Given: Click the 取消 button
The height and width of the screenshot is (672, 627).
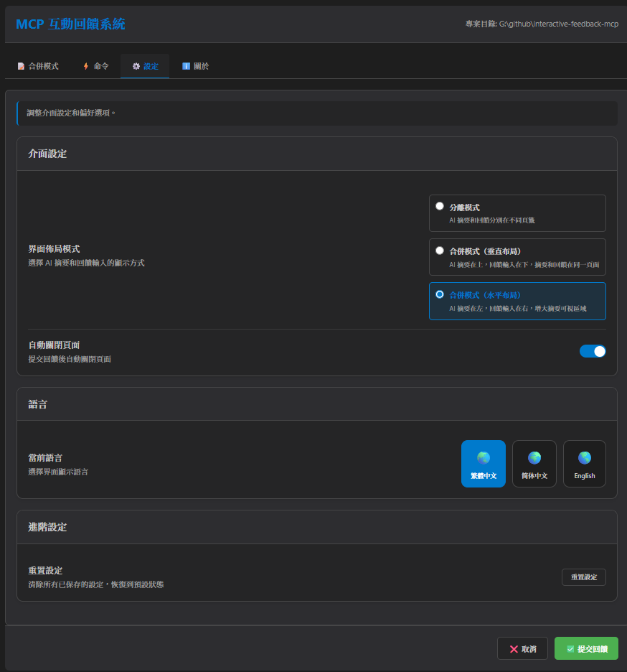Looking at the screenshot, I should [x=522, y=648].
